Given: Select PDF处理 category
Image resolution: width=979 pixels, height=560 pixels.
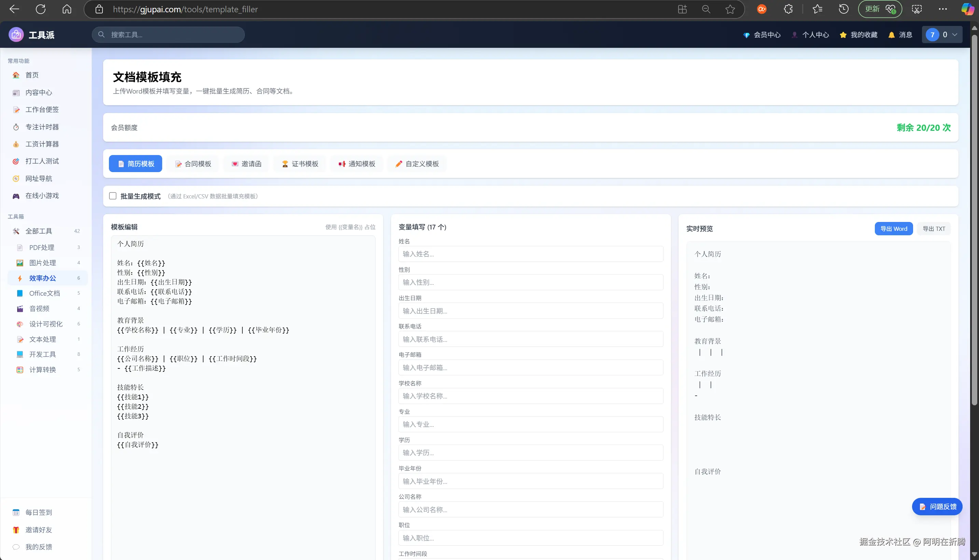Looking at the screenshot, I should [48, 247].
